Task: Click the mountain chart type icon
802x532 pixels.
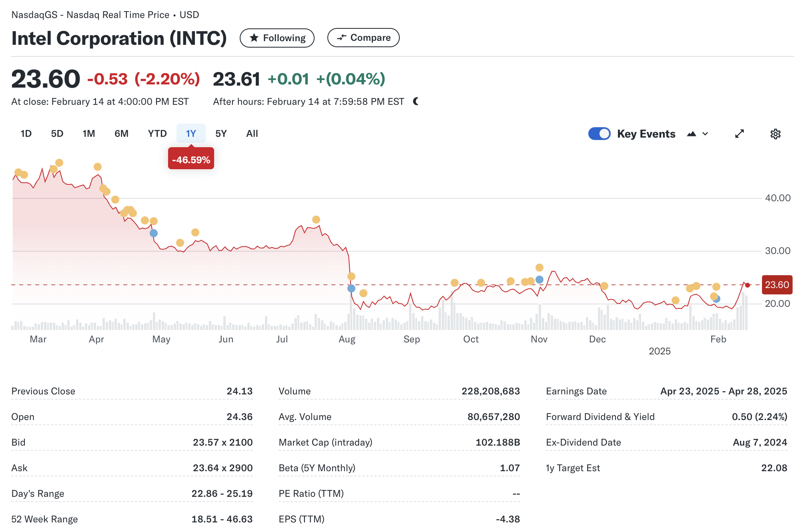Action: (x=691, y=134)
